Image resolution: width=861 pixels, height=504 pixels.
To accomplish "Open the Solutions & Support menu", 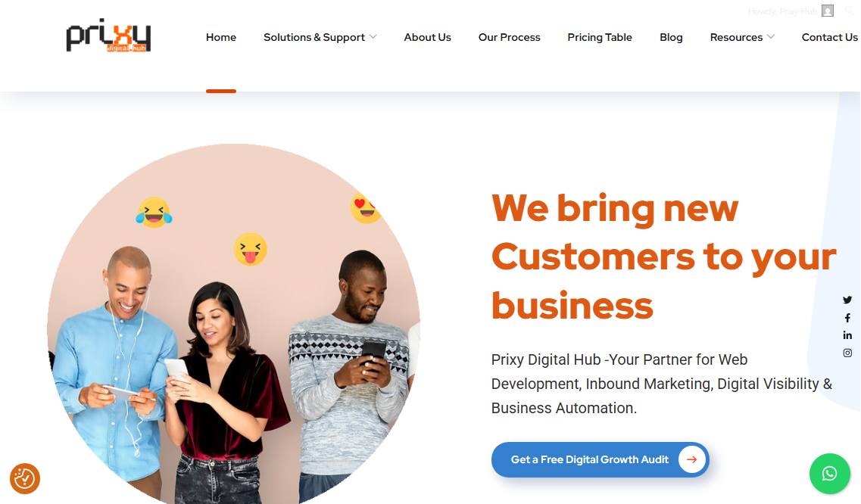I will pyautogui.click(x=314, y=37).
